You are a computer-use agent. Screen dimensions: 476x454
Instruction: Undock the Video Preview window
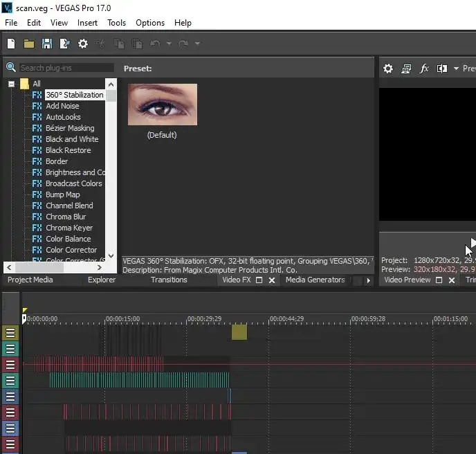(439, 280)
